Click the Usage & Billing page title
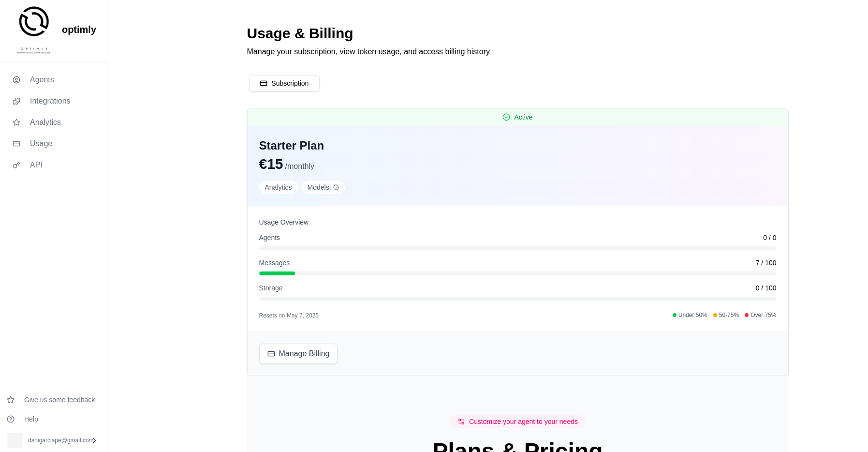The height and width of the screenshot is (452, 868). coord(300,33)
